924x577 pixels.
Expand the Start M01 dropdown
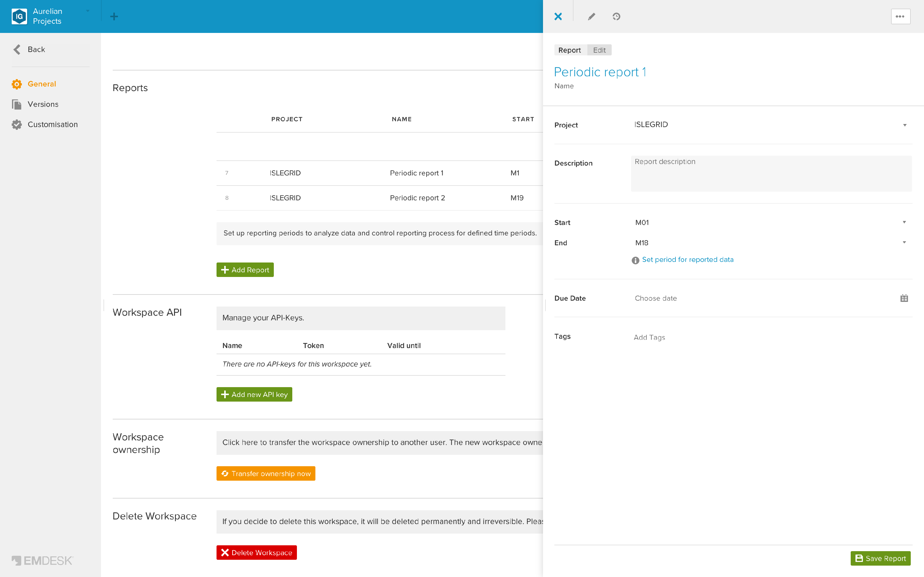pos(771,222)
